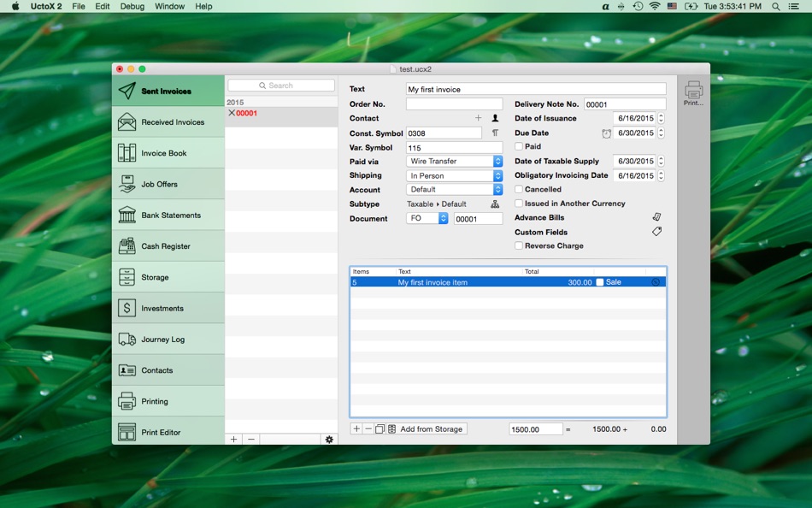Click the Add from Storage button
This screenshot has width=812, height=508.
tap(430, 428)
